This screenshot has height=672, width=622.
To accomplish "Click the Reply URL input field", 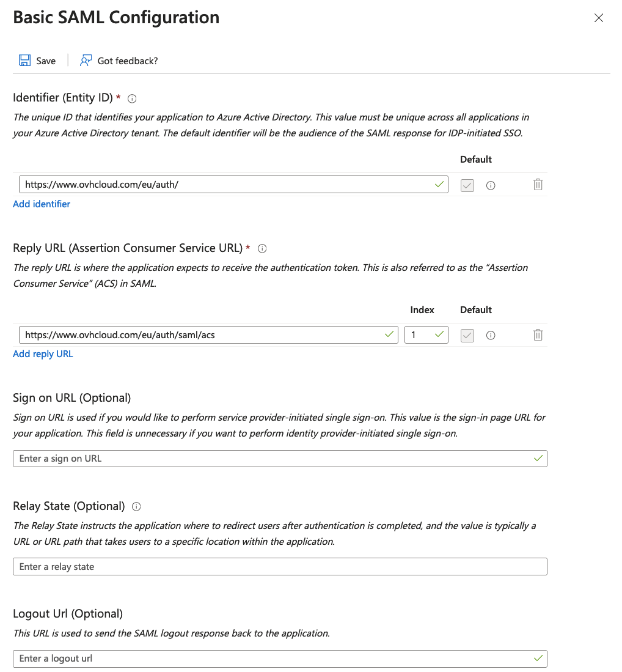I will pyautogui.click(x=202, y=335).
